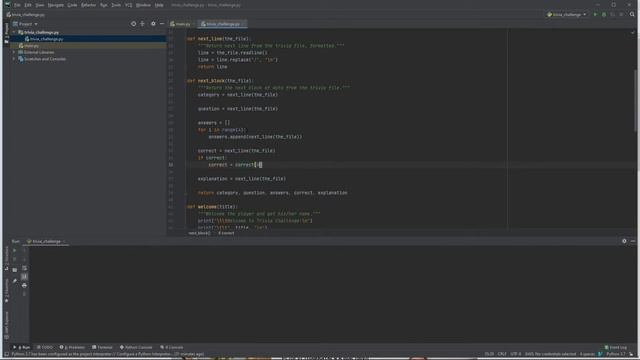Click UTF-8 encoding selector in status bar

coord(516,354)
